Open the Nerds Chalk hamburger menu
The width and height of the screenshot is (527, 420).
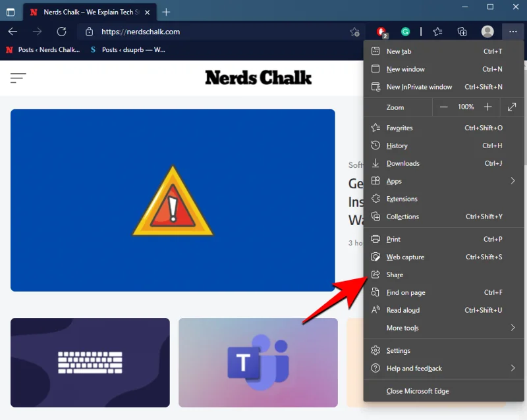coord(18,78)
